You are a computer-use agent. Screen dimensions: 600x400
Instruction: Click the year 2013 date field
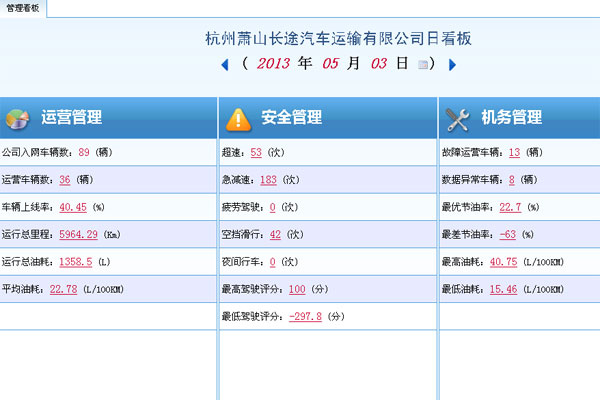coord(273,64)
